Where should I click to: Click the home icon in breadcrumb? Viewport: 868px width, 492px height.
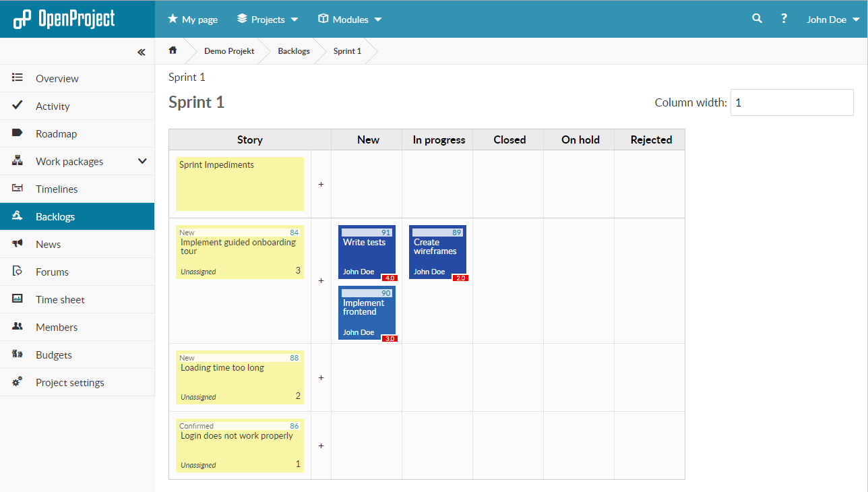(173, 51)
